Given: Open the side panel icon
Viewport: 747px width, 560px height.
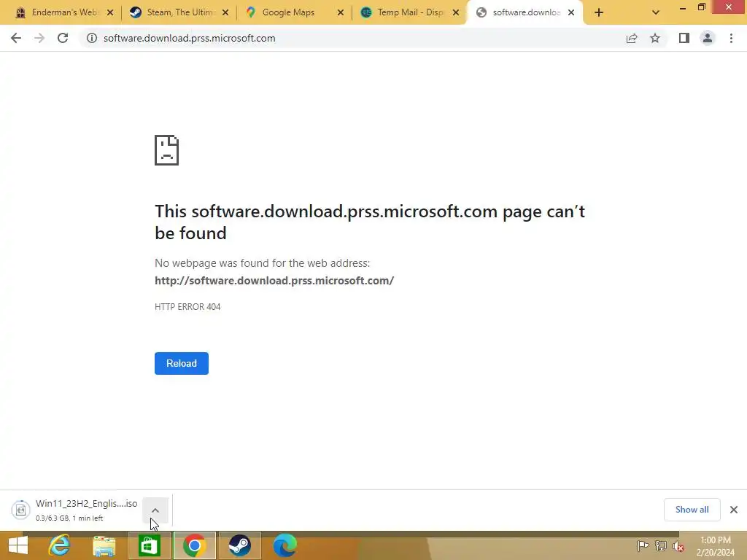Looking at the screenshot, I should point(684,38).
